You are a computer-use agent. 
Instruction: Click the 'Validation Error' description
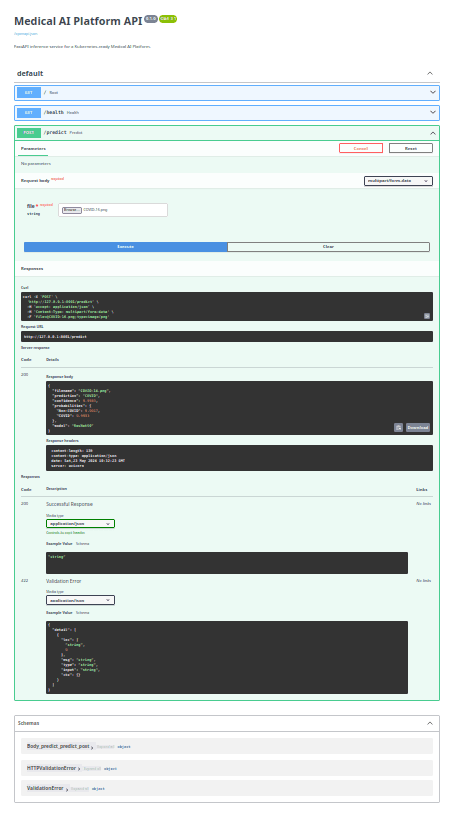pyautogui.click(x=63, y=581)
